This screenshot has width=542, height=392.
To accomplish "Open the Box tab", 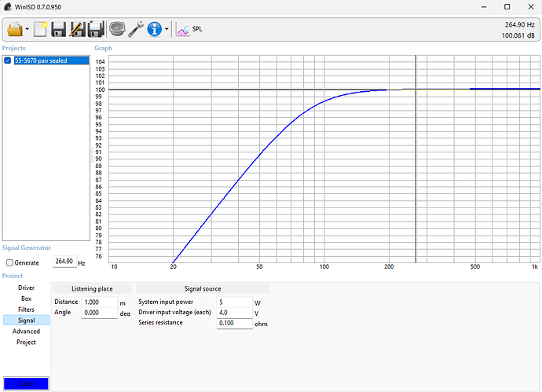I will (x=26, y=299).
